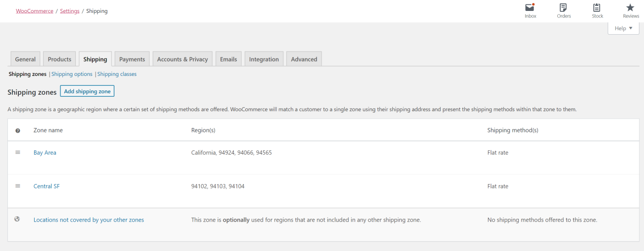Open Shipping options sub-section

(x=72, y=74)
